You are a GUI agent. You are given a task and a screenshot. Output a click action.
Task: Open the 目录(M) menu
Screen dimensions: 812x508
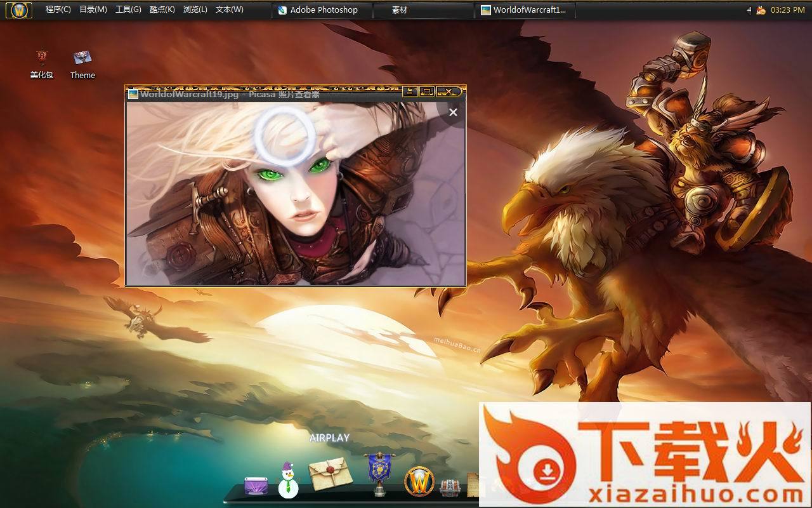point(93,10)
